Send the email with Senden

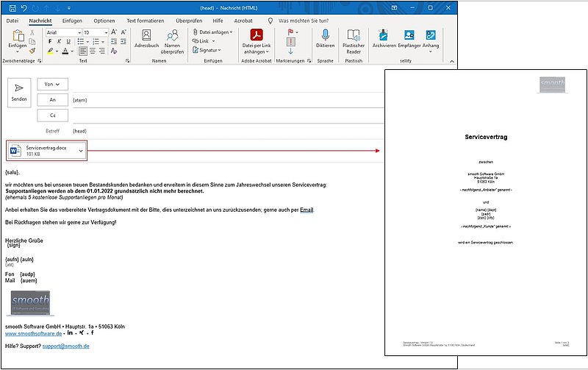coord(19,93)
